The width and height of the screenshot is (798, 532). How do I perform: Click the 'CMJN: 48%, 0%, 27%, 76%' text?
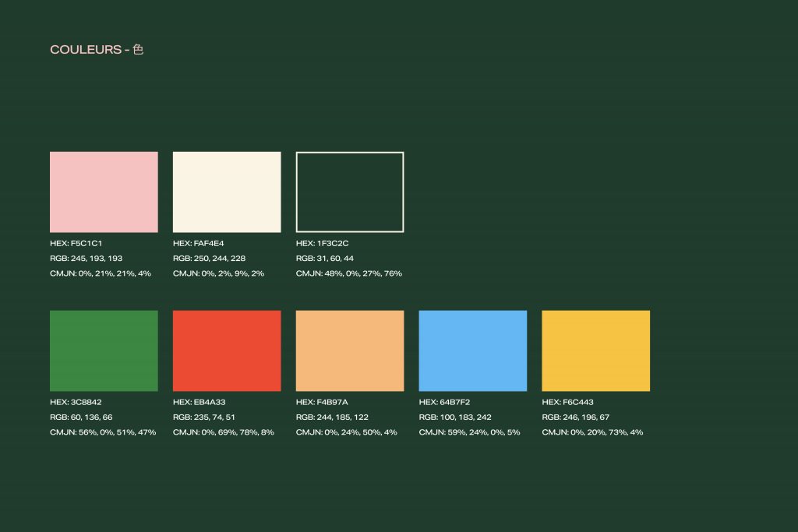pyautogui.click(x=349, y=273)
